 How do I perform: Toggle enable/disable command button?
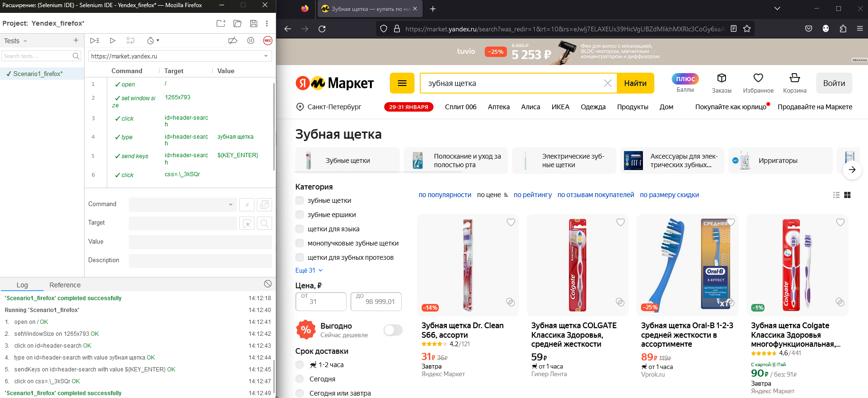[x=247, y=205]
